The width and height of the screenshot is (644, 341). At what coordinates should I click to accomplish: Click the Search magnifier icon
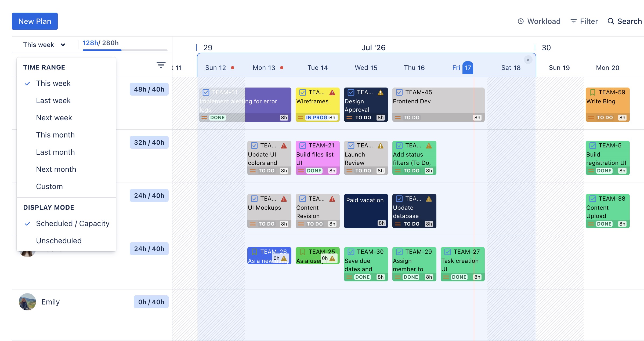pos(611,21)
